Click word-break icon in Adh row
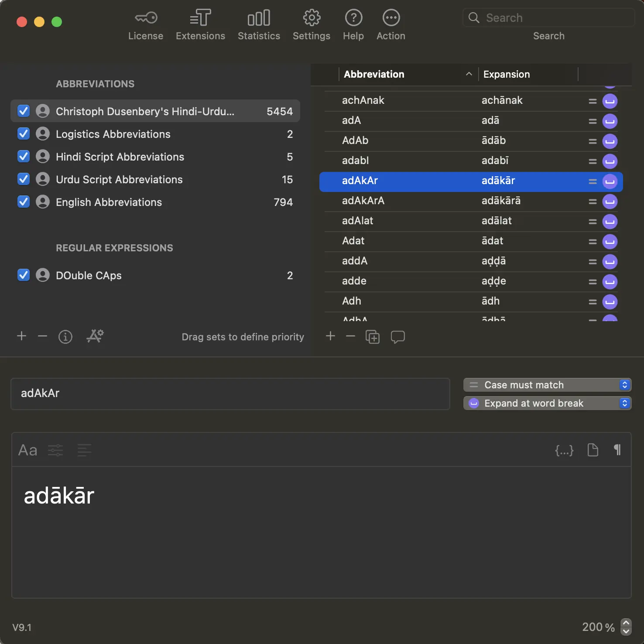Viewport: 644px width, 644px height. [x=610, y=302]
